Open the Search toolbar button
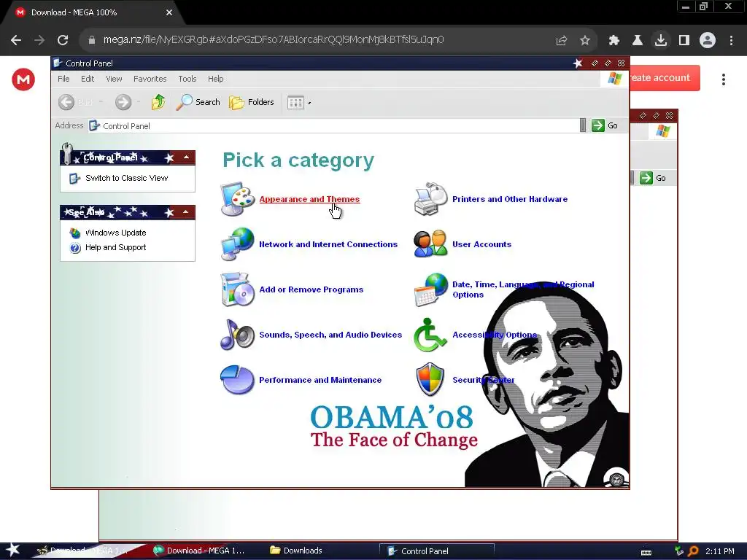Viewport: 747px width, 560px height. (x=198, y=102)
